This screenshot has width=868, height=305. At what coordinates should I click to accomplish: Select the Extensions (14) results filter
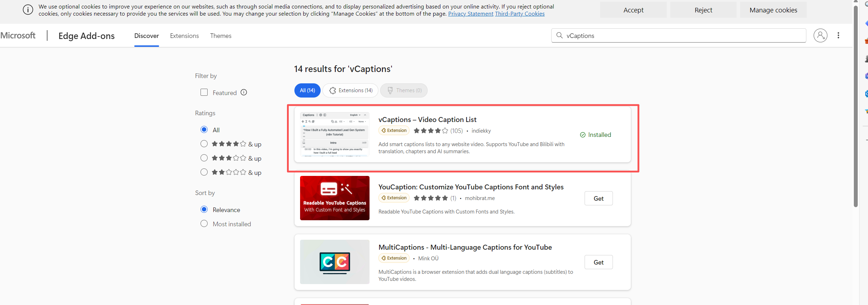350,90
